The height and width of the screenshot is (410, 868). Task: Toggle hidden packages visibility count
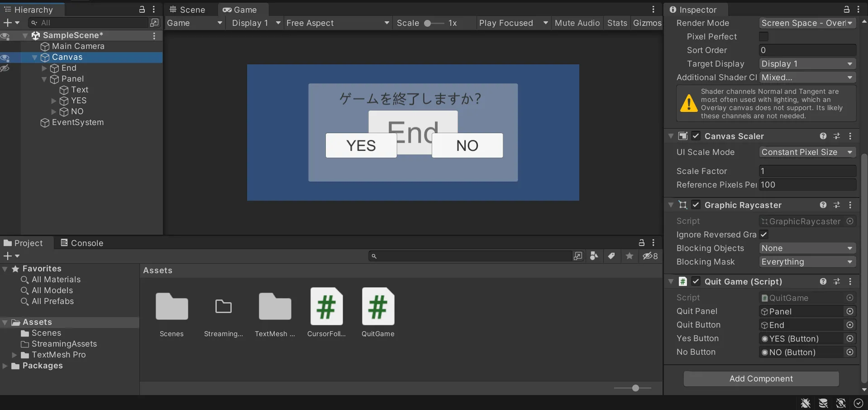pos(650,256)
